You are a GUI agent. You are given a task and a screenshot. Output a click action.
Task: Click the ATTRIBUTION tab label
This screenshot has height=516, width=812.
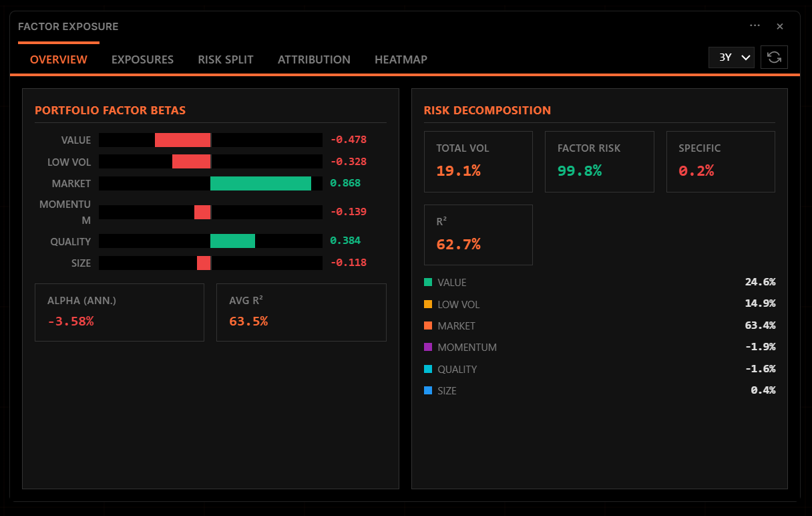pyautogui.click(x=314, y=59)
